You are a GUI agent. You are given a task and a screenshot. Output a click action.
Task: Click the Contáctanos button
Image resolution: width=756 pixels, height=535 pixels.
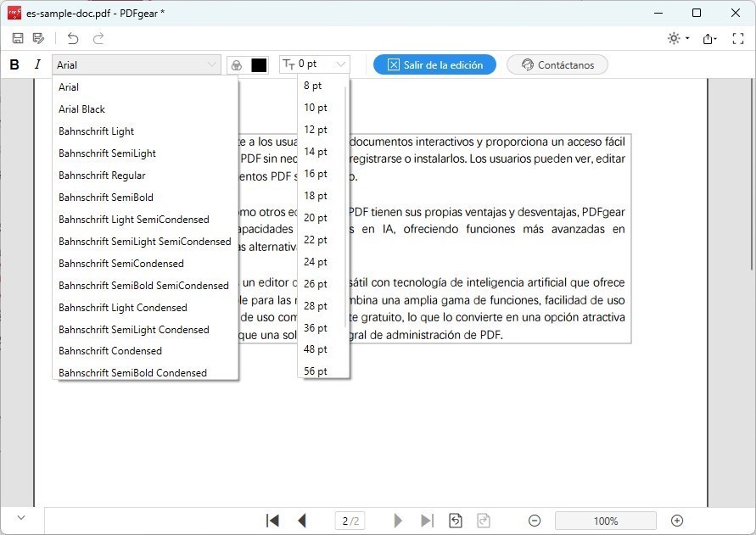[557, 64]
